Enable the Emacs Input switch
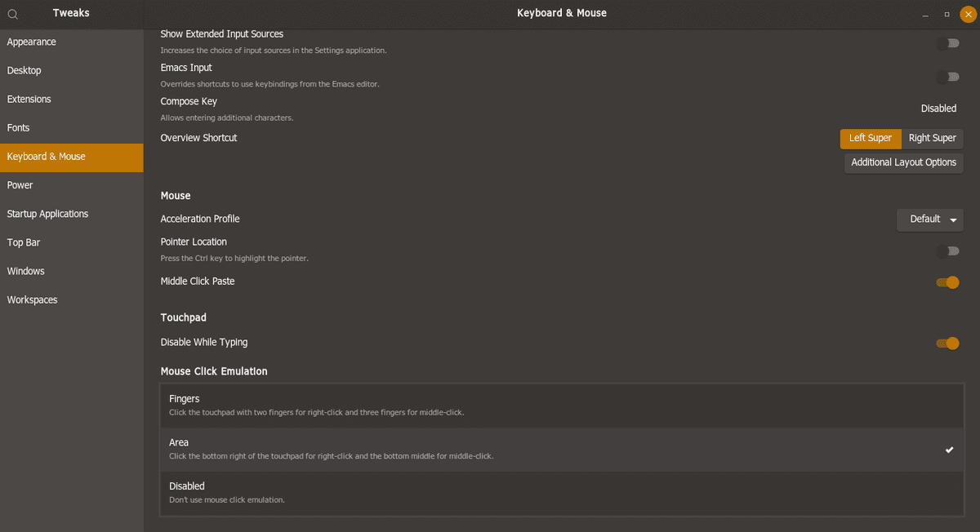980x532 pixels. [x=947, y=77]
